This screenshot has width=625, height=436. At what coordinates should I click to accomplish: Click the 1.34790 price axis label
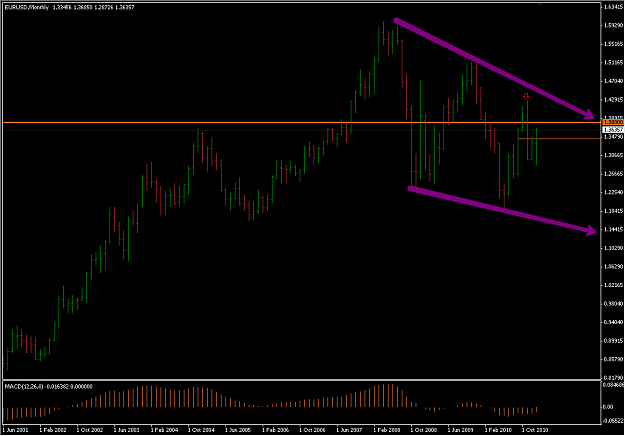(x=613, y=137)
